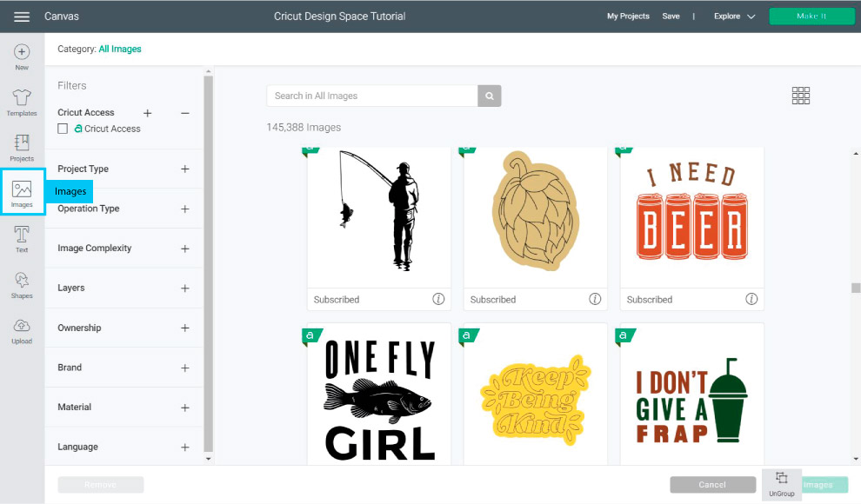The image size is (861, 504).
Task: Click the Make It button
Action: point(811,16)
